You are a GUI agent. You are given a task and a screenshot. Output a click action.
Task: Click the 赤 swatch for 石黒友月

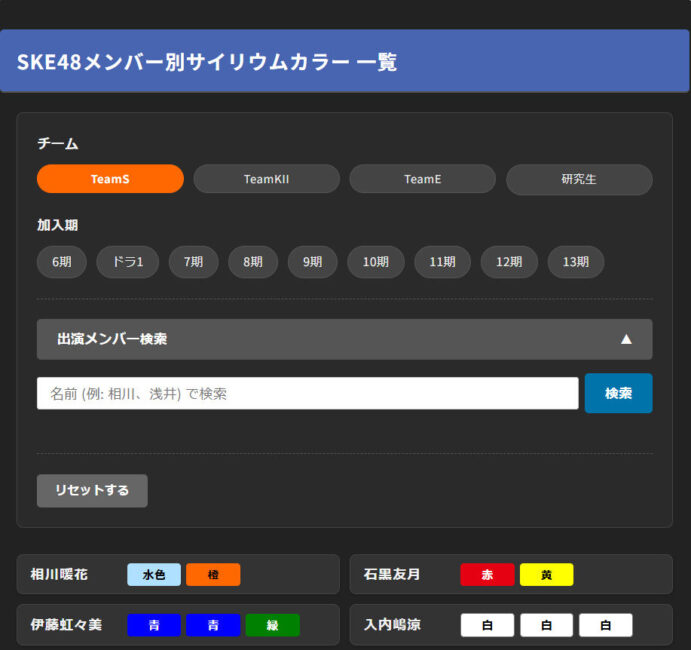coord(487,575)
